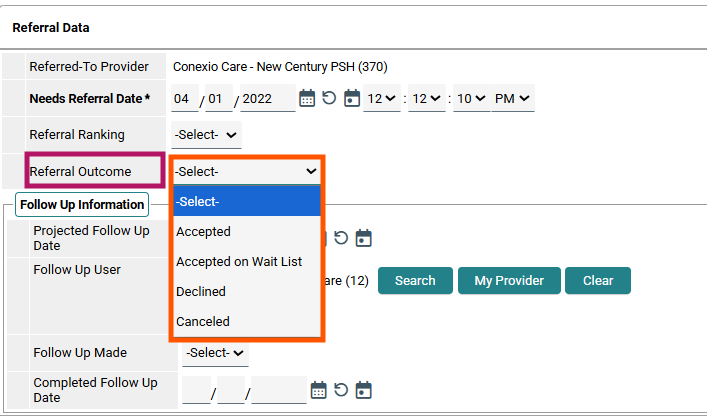Screen dimensions: 707x416
Task: Expand the Follow Up Made dropdown
Action: 215,353
